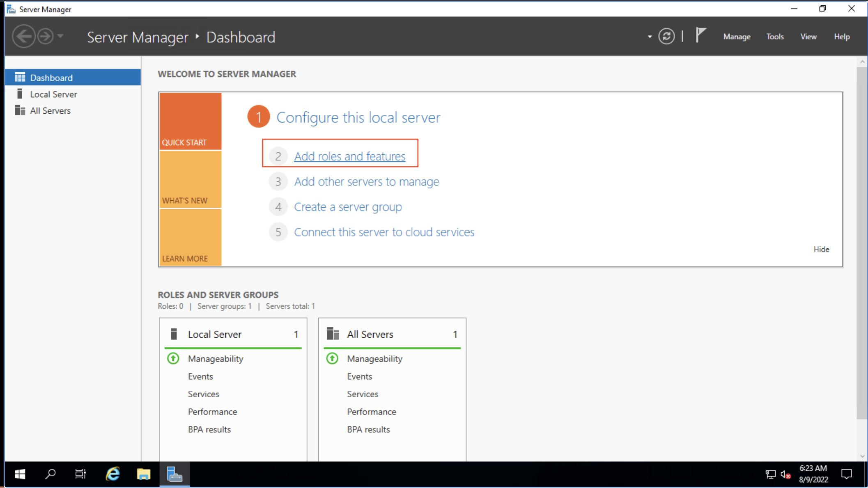
Task: Open Performance in Local Server tile
Action: pos(212,412)
